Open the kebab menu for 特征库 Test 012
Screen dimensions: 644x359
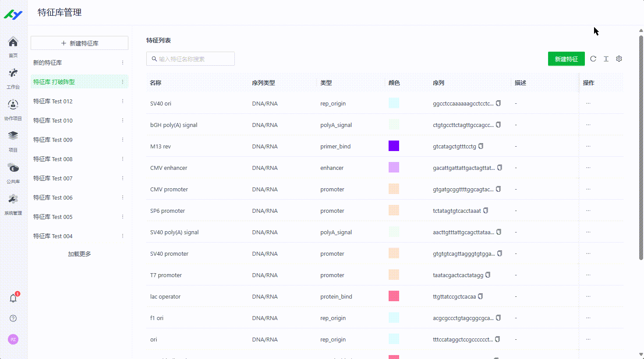(x=122, y=101)
